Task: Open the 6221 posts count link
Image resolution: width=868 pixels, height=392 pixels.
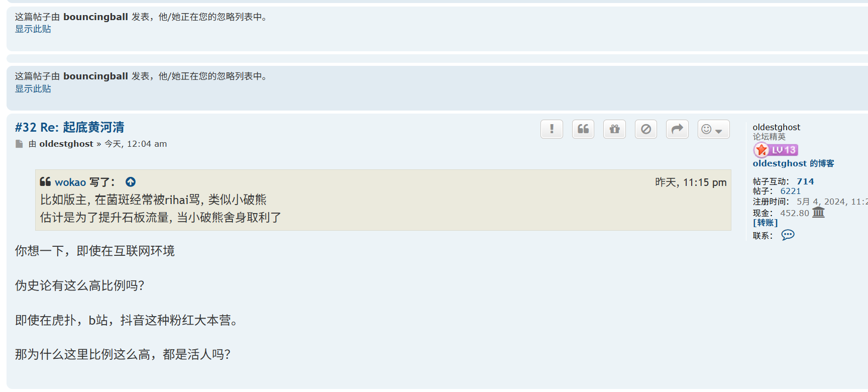Action: tap(790, 191)
